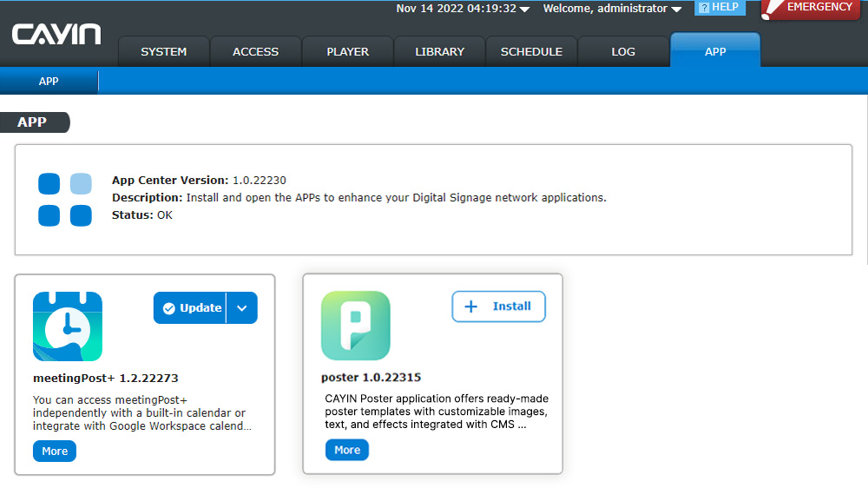The height and width of the screenshot is (501, 868).
Task: Expand the date and time dropdown arrow
Action: point(524,10)
